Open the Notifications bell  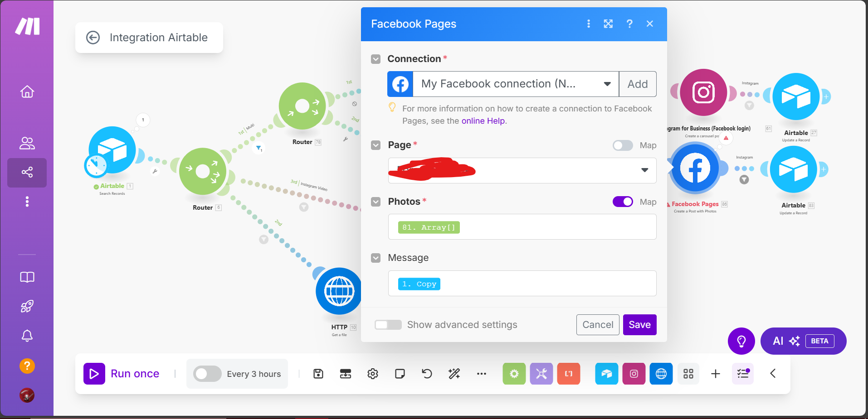click(27, 336)
